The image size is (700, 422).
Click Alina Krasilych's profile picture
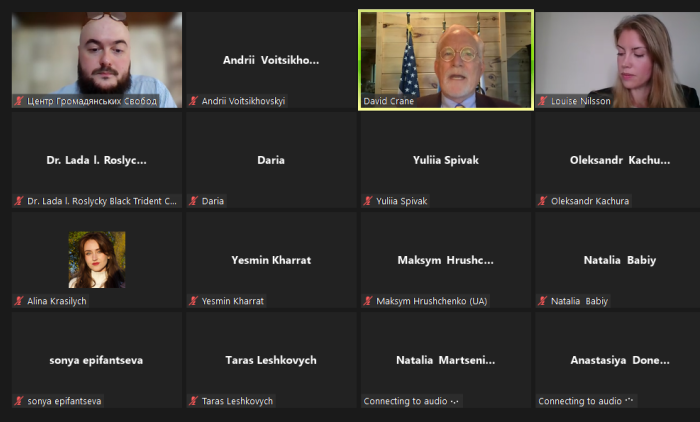[x=97, y=259]
